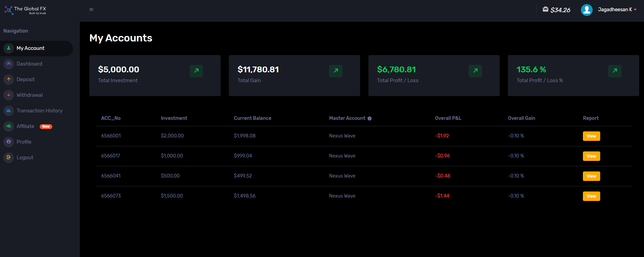Click the Master Account info icon

[x=369, y=118]
